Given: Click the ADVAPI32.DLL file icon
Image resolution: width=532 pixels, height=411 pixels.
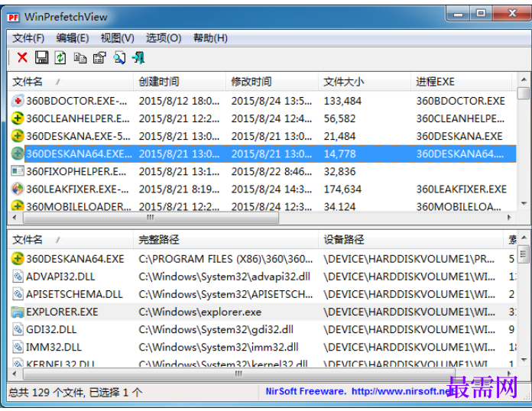Looking at the screenshot, I should pyautogui.click(x=18, y=277).
